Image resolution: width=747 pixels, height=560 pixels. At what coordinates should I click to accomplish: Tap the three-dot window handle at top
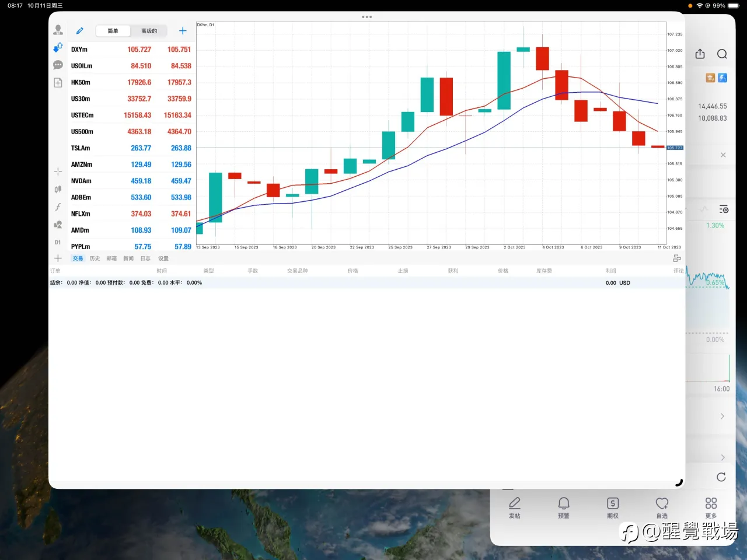pos(366,17)
